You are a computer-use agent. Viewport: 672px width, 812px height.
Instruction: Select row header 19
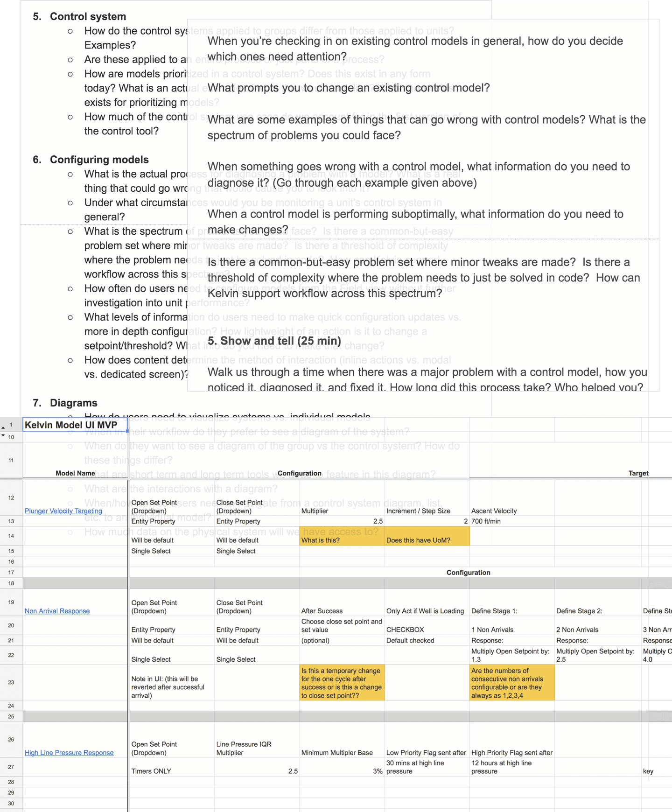11,602
